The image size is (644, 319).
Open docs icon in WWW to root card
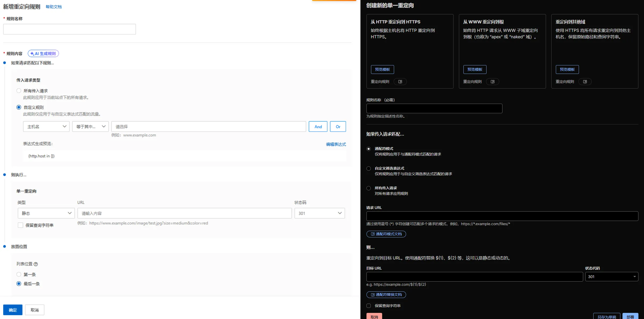(x=492, y=82)
